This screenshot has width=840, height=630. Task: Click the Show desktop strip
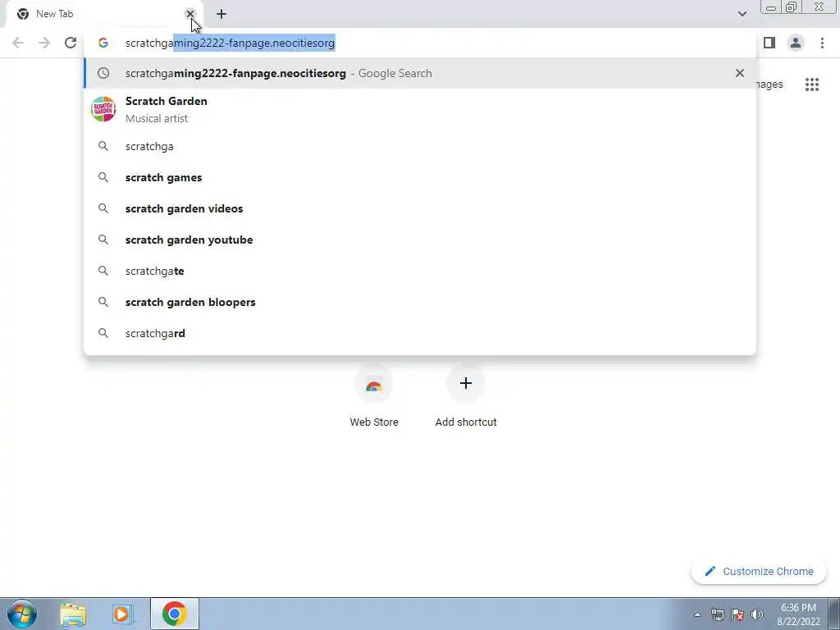point(834,614)
